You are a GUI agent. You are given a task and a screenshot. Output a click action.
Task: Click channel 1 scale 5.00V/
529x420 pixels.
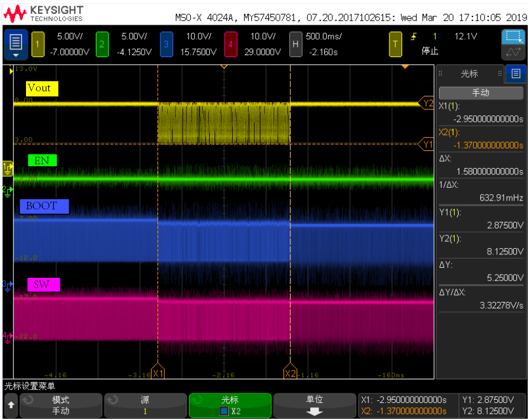tap(70, 36)
